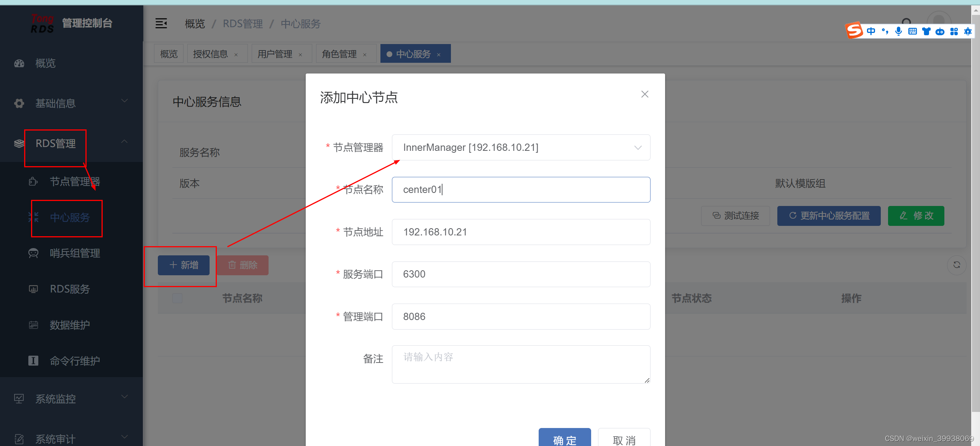Click the Sogou punctuation mode icon
Screen dimensions: 980x446
pos(885,31)
